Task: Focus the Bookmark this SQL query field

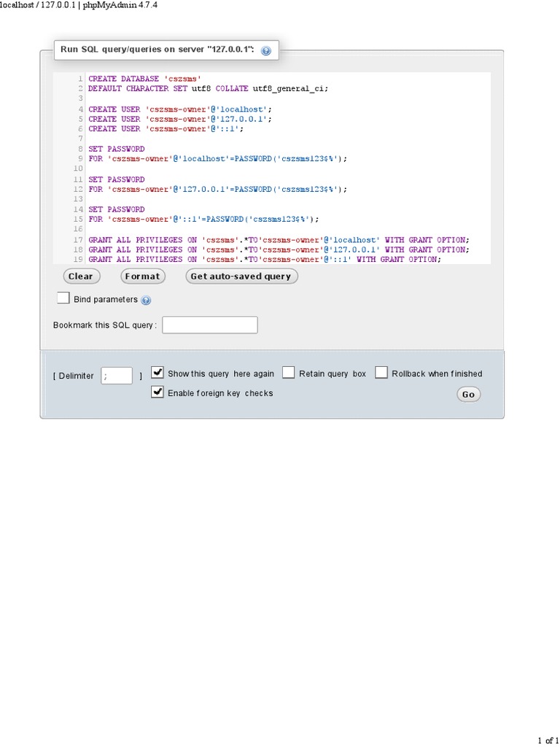Action: pos(210,325)
